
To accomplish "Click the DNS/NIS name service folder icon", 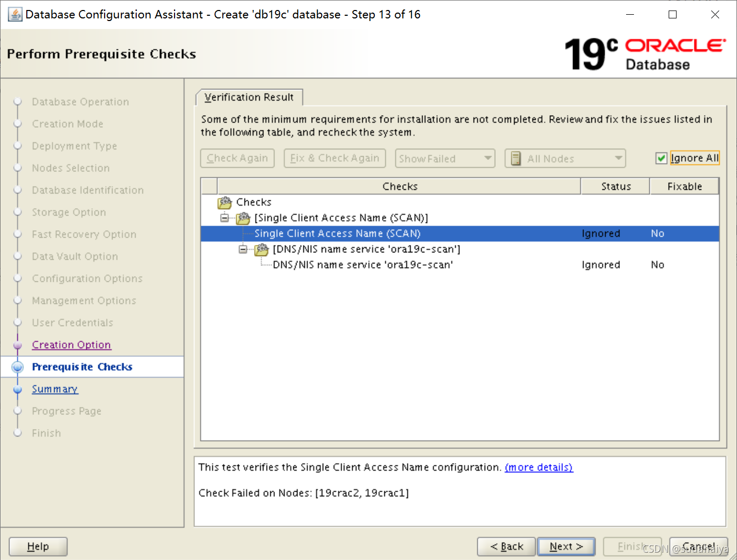I will coord(261,250).
